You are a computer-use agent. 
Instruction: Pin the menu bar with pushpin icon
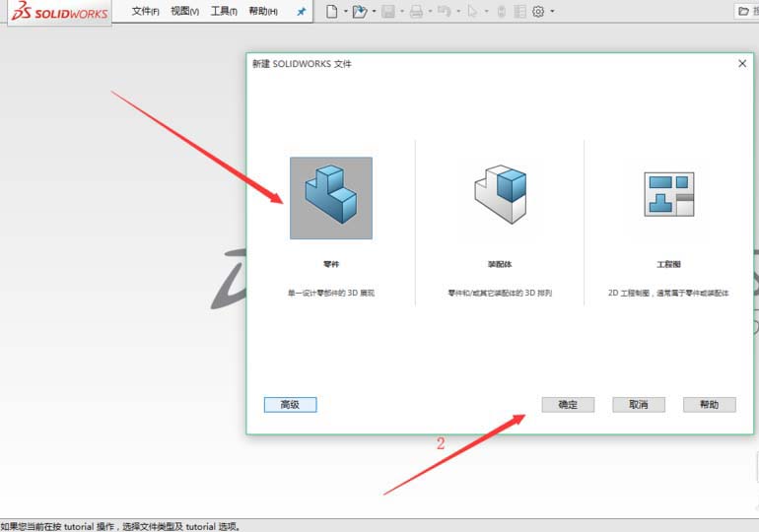click(301, 12)
